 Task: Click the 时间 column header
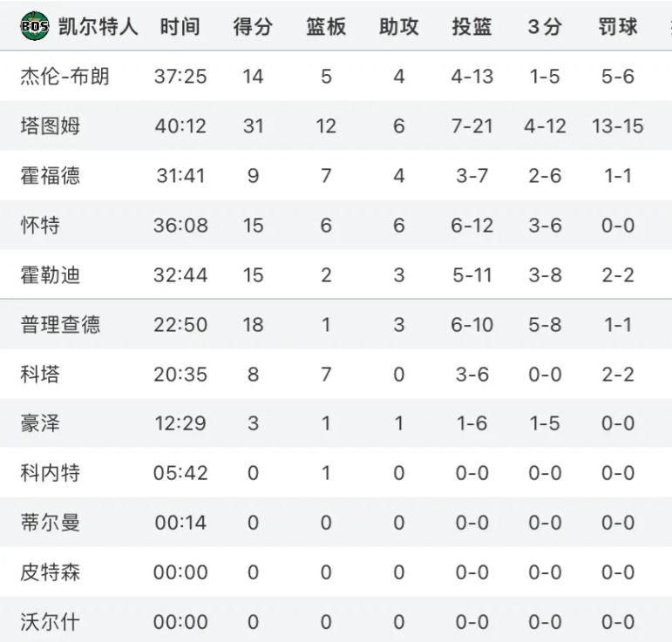coord(180,26)
